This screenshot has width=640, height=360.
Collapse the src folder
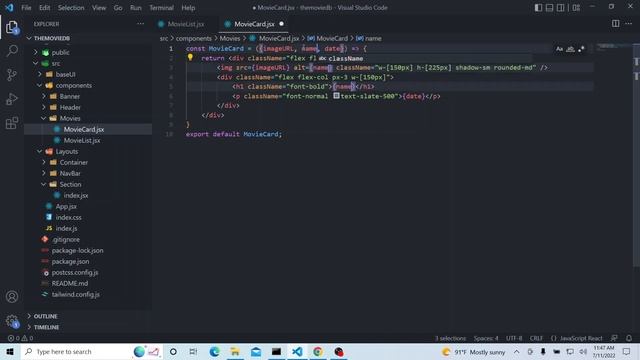coord(36,63)
